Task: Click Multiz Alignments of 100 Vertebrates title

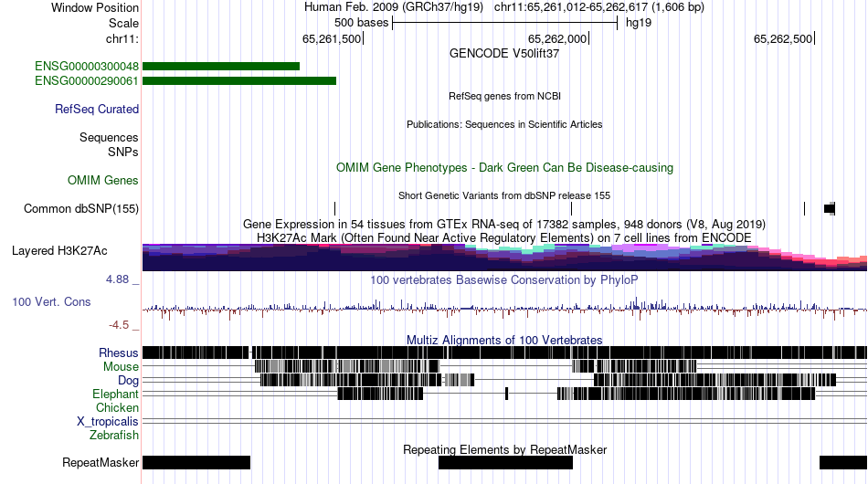Action: pos(504,341)
